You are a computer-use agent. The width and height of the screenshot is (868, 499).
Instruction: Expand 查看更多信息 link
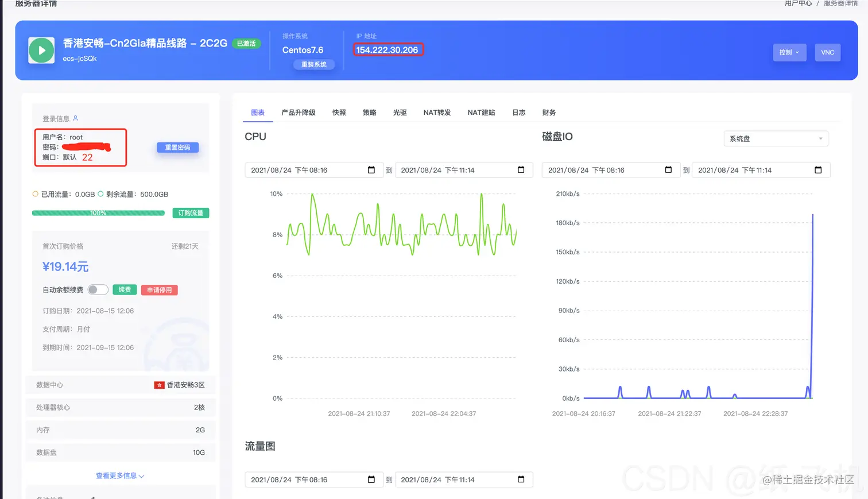coord(120,475)
